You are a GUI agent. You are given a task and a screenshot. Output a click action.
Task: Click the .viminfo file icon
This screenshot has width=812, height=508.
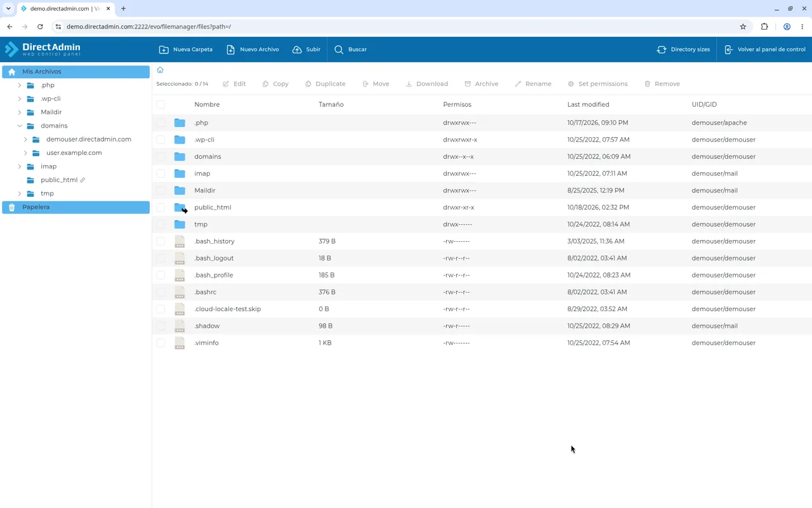pyautogui.click(x=180, y=343)
